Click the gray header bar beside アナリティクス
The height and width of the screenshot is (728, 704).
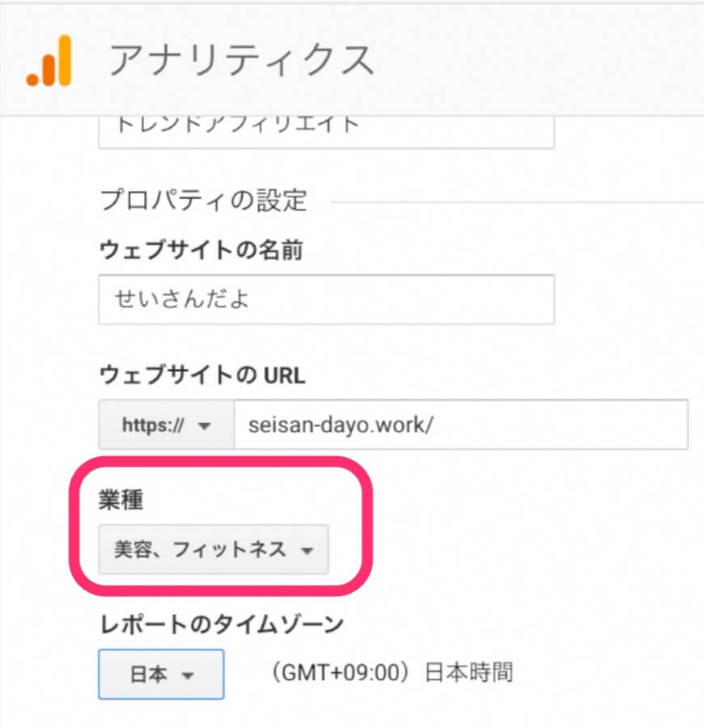pyautogui.click(x=534, y=61)
